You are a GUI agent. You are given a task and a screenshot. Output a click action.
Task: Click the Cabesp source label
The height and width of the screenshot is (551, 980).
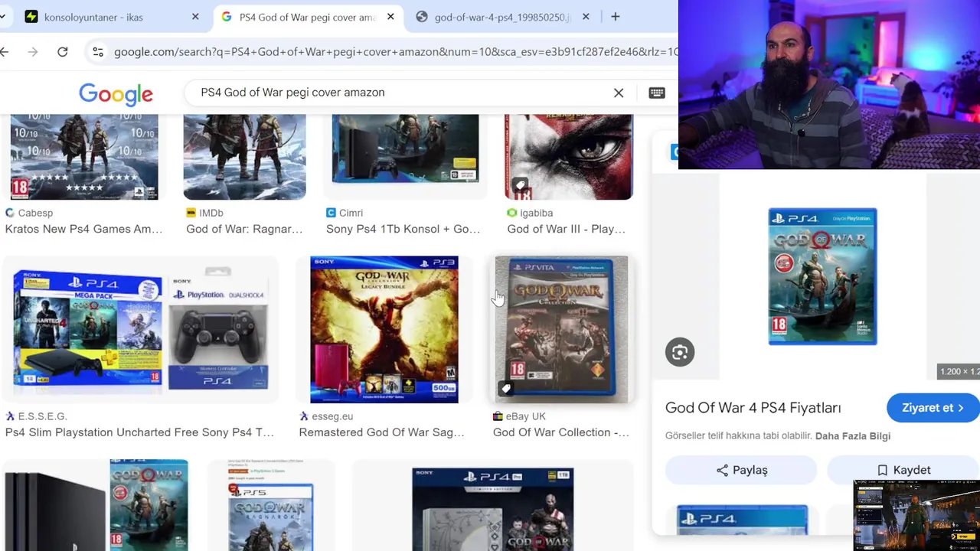[x=35, y=213]
